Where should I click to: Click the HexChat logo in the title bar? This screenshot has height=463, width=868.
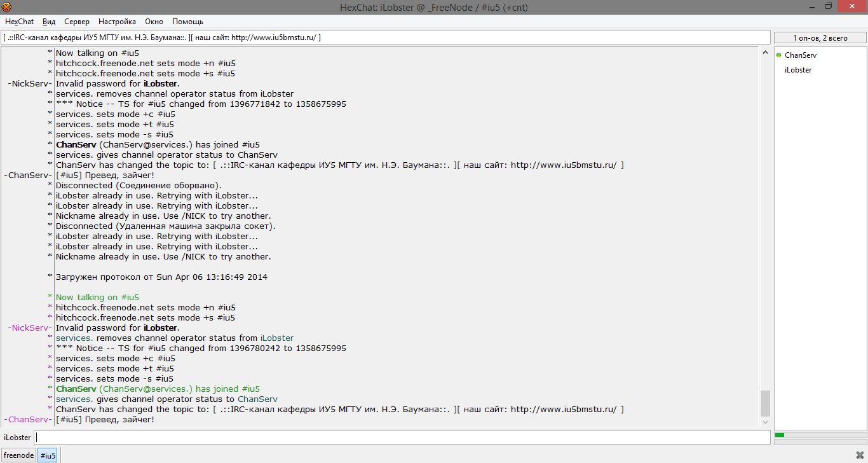click(7, 7)
